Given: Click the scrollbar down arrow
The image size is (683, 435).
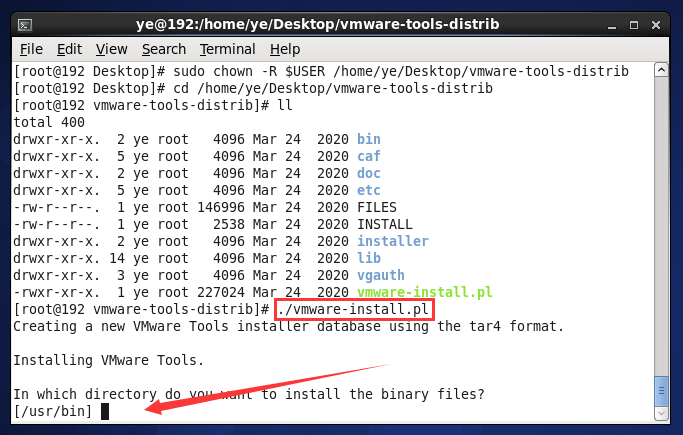Looking at the screenshot, I should click(x=661, y=413).
